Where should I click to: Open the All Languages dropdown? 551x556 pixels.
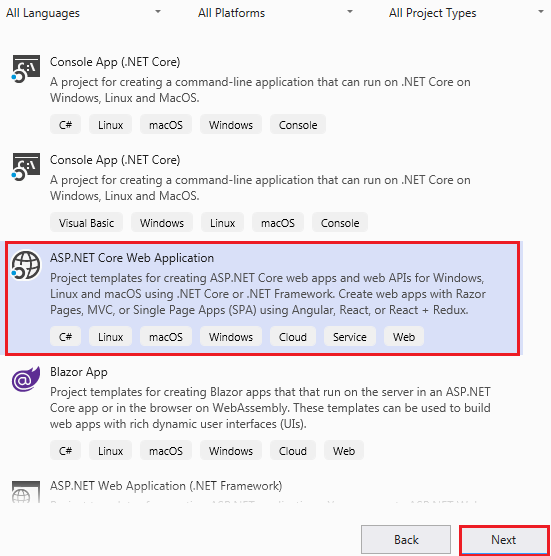[x=83, y=13]
